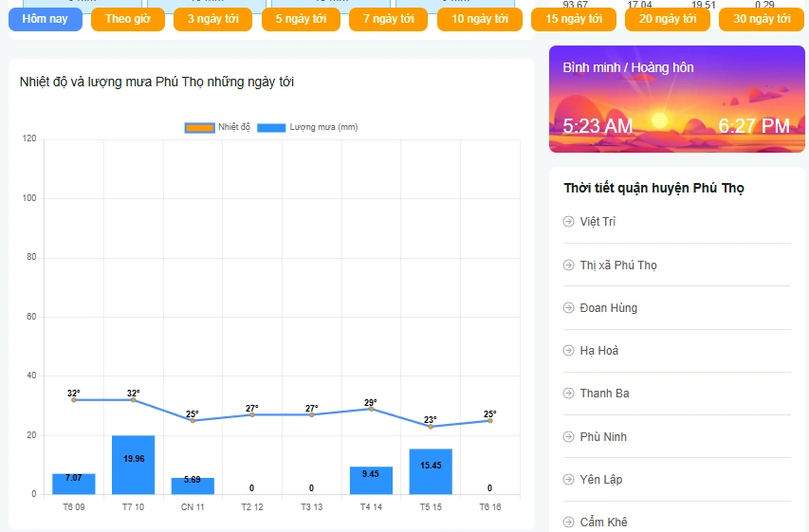Click the sunrise/sunset Bình minh banner
Image resolution: width=809 pixels, height=532 pixels.
pos(676,100)
